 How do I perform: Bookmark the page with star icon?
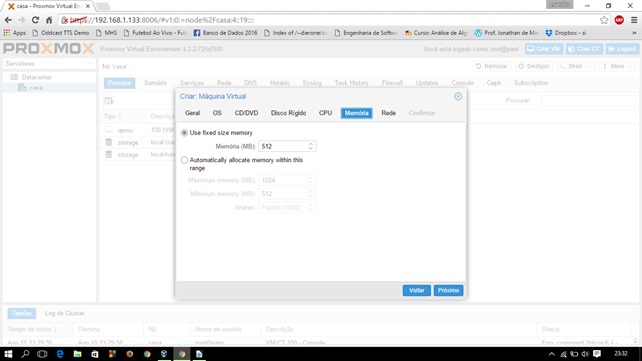click(x=604, y=20)
